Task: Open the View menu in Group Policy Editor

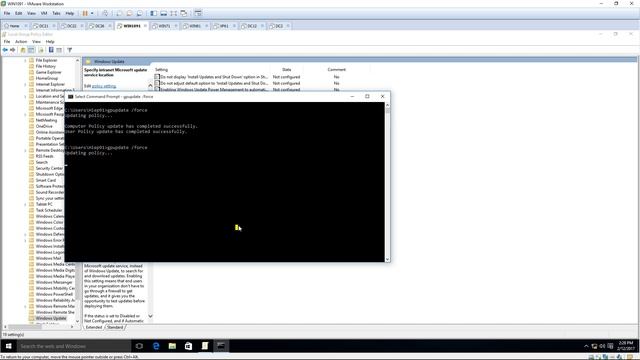Action: tap(36, 42)
